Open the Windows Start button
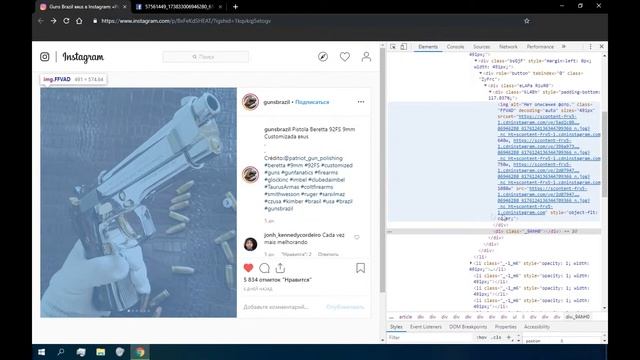 pos(42,352)
